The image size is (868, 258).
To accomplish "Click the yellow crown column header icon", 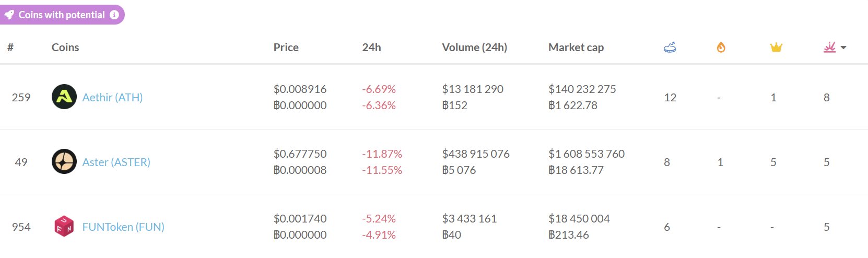I will [776, 48].
